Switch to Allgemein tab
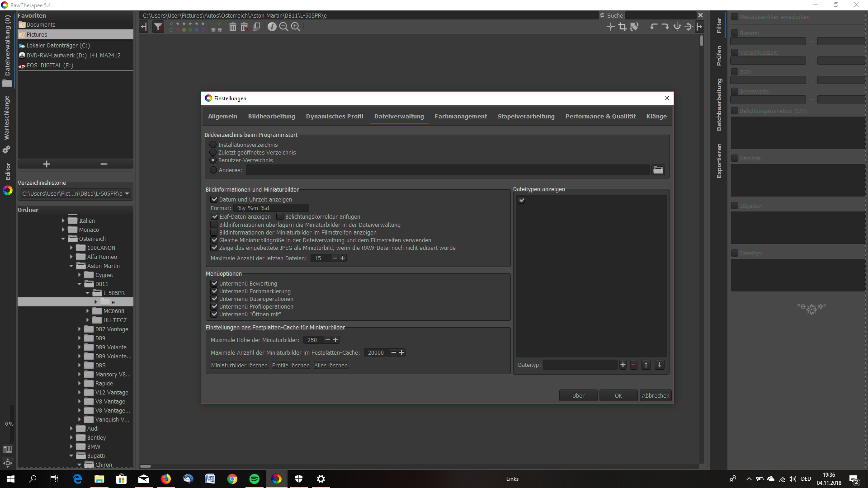Screen dimensions: 868x488 (222, 116)
